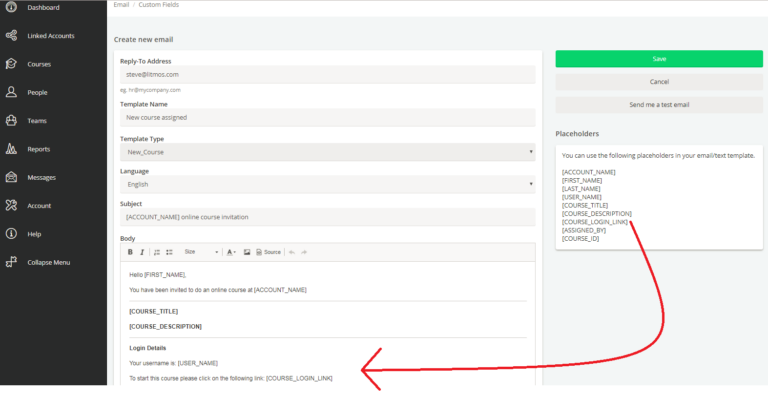Open Linked Accounts menu label
The width and height of the screenshot is (768, 397).
click(x=51, y=36)
